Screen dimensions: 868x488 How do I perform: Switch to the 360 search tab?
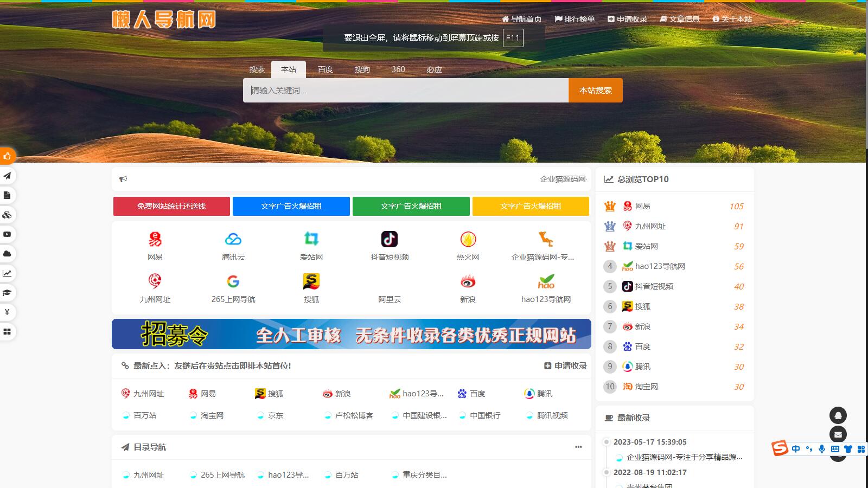[x=398, y=69]
